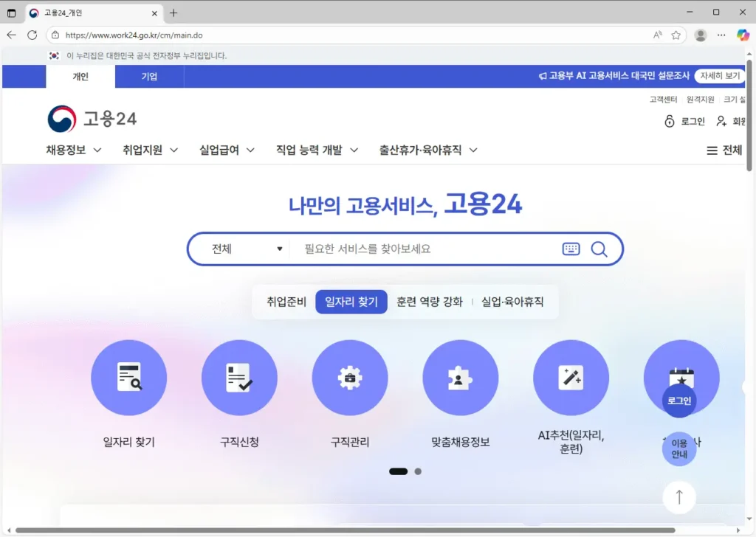Open the 원격지원 link

(701, 100)
